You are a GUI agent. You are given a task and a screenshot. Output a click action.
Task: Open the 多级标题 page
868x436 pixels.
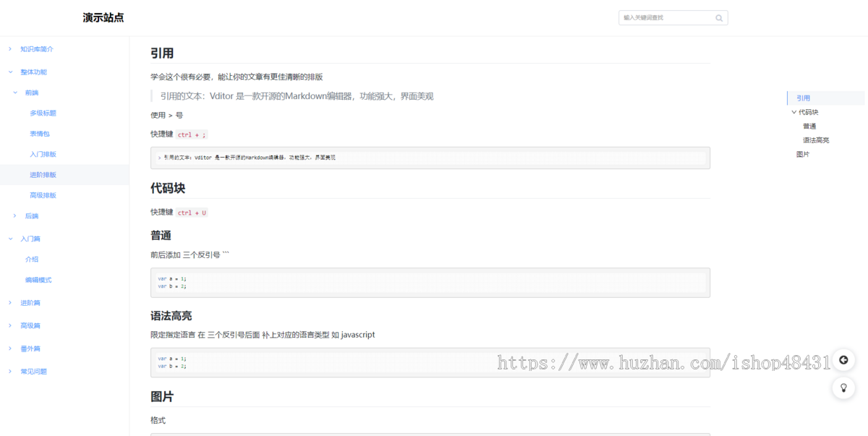coord(43,114)
